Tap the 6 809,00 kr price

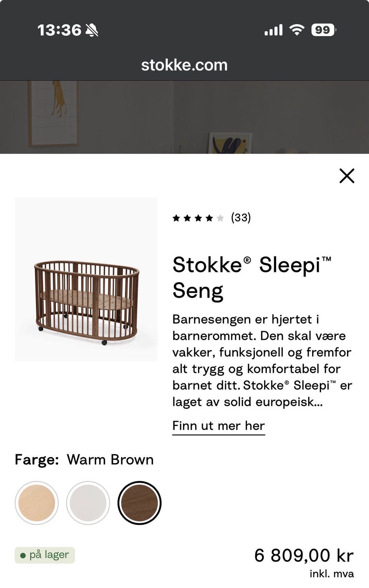304,555
